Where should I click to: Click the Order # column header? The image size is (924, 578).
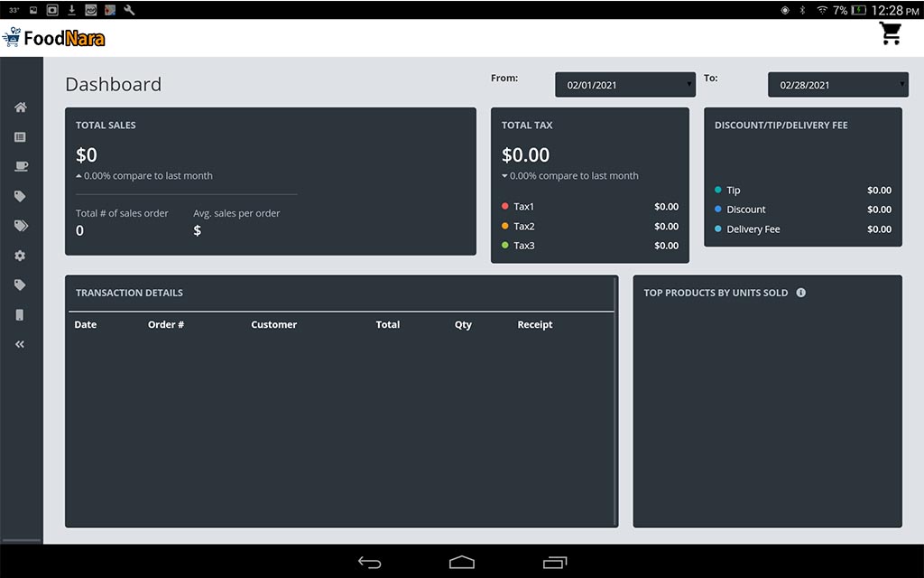(166, 324)
